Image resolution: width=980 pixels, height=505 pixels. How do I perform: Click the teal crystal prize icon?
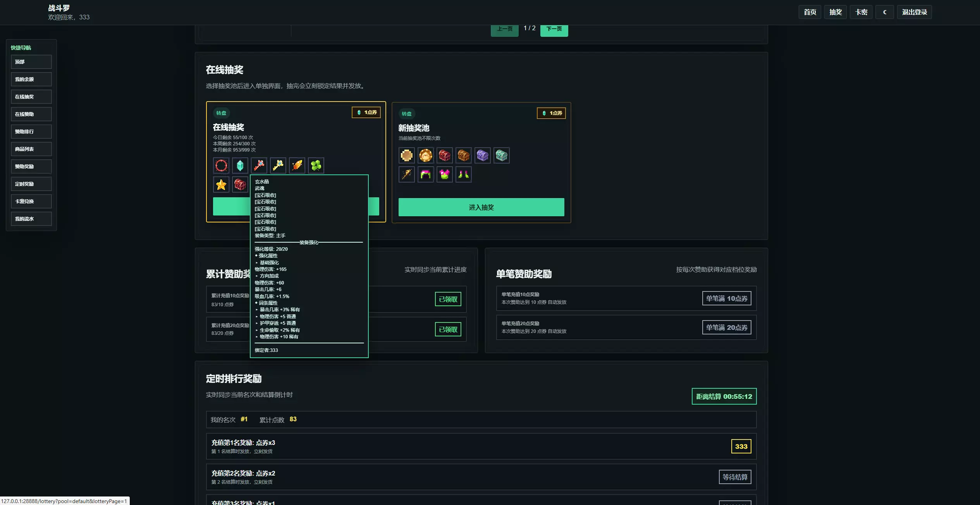click(x=240, y=165)
